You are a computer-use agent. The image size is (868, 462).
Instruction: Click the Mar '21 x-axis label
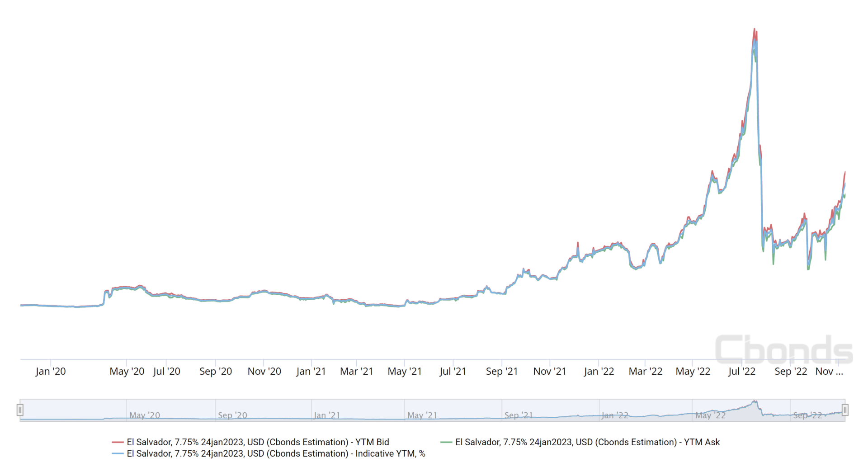point(357,372)
